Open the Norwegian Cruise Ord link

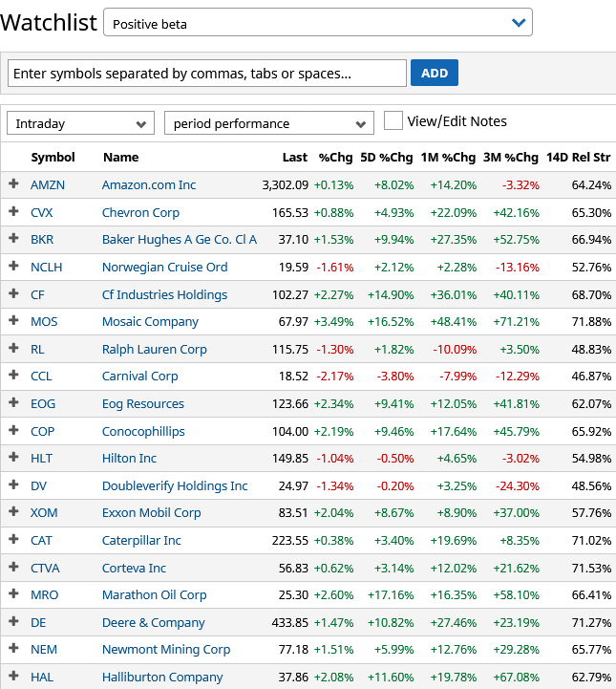coord(164,268)
